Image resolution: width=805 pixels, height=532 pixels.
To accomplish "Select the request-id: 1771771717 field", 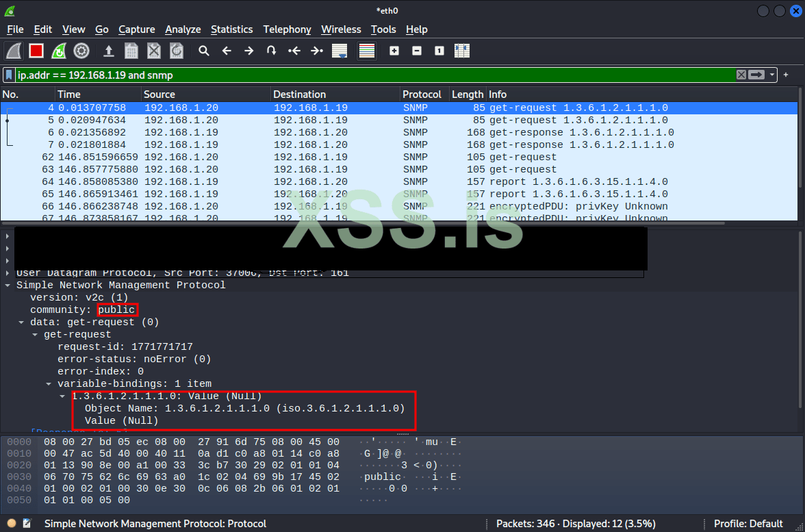I will (x=125, y=347).
